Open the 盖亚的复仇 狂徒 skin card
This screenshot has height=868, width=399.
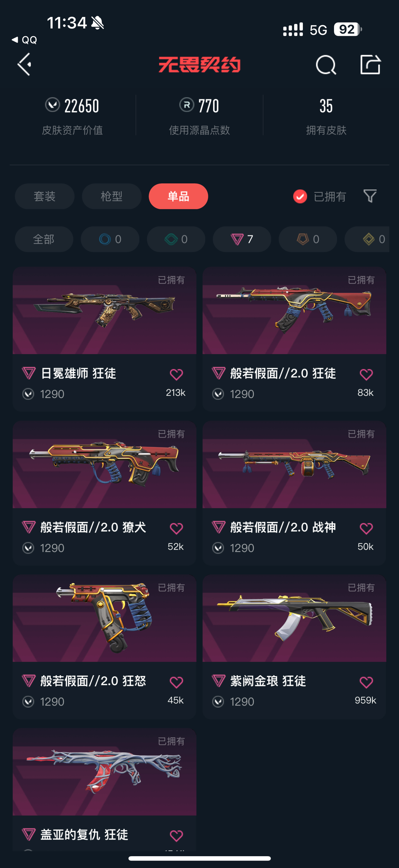105,790
